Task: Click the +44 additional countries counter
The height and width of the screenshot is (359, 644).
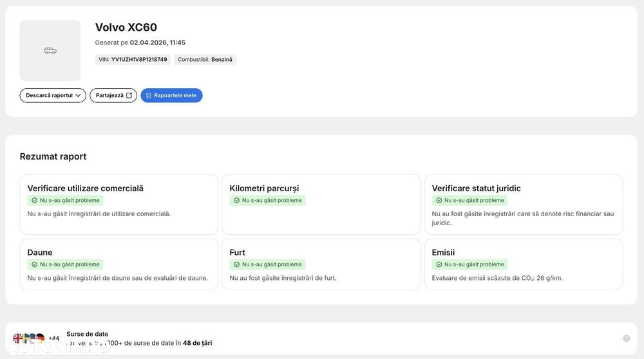Action: [x=54, y=338]
